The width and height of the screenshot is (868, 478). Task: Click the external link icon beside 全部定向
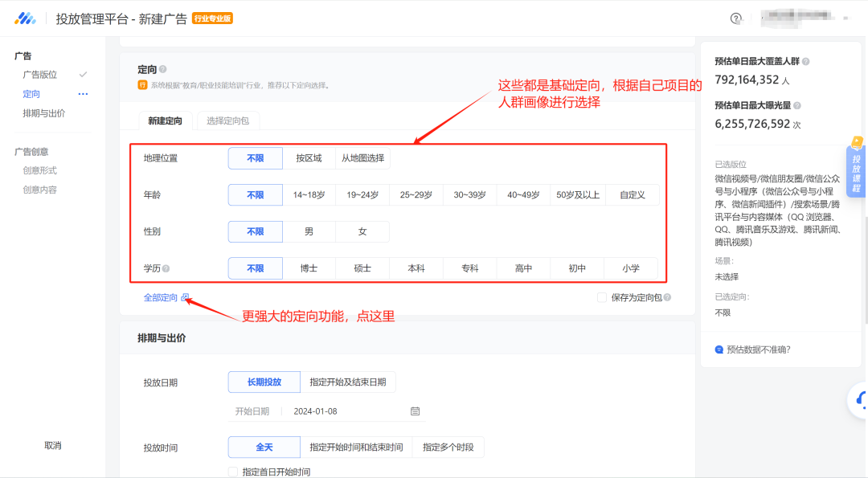tap(186, 298)
